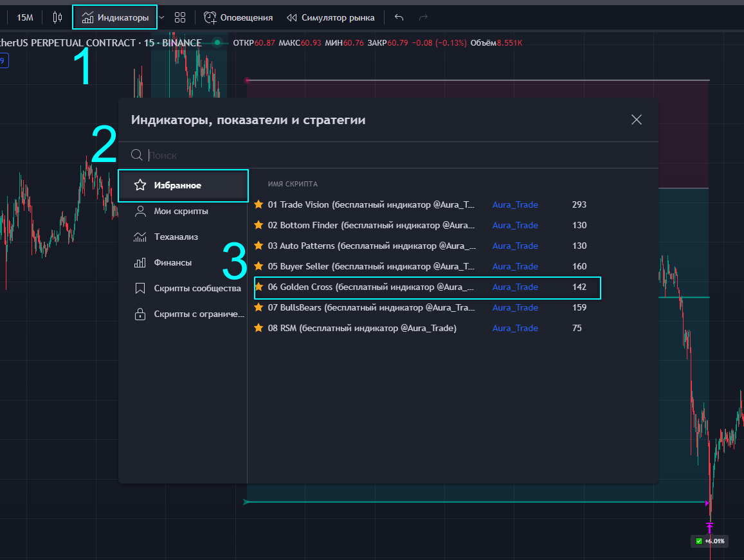Unfavorite 02 Bottom Finder via its star
The image size is (744, 560).
coord(259,225)
